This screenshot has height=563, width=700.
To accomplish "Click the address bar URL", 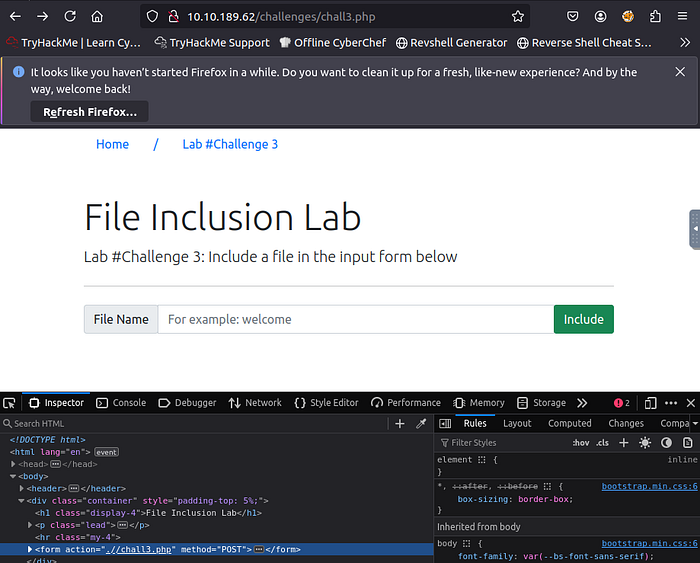I will click(x=281, y=17).
